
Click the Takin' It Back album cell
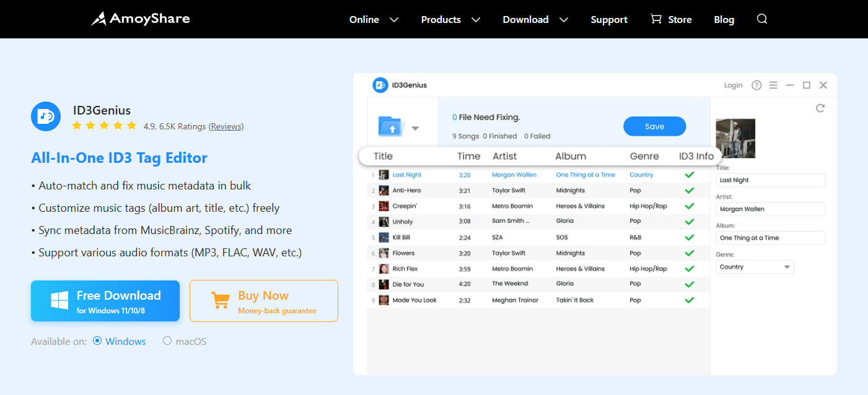tap(575, 300)
